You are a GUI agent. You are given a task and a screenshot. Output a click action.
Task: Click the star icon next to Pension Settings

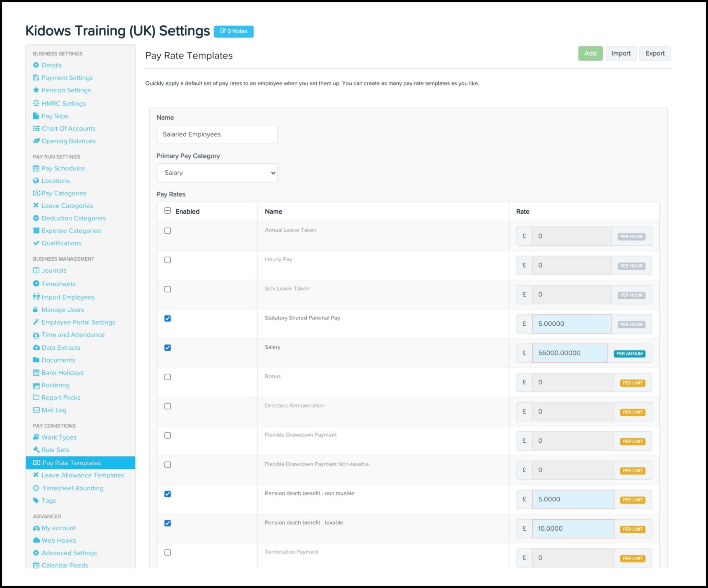pos(36,90)
